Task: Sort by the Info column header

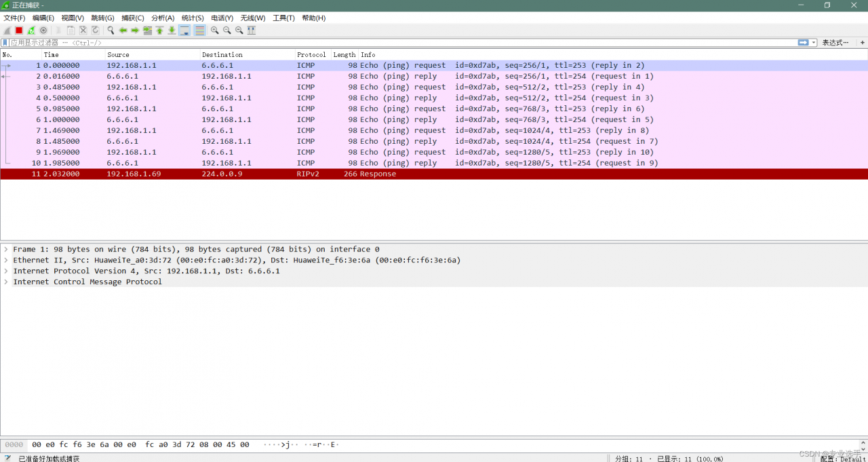Action: point(613,54)
